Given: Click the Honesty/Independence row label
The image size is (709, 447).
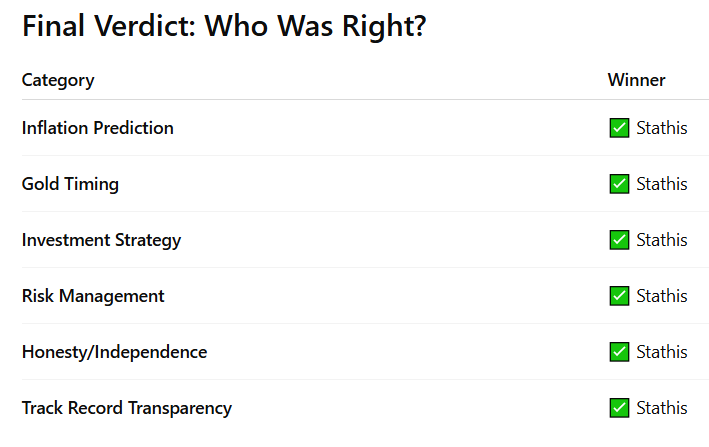Looking at the screenshot, I should [x=114, y=353].
